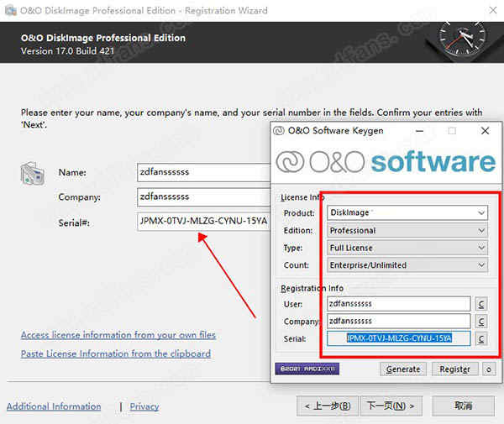Click the keygen title bar swirl icon
Image resolution: width=504 pixels, height=424 pixels.
pyautogui.click(x=279, y=131)
